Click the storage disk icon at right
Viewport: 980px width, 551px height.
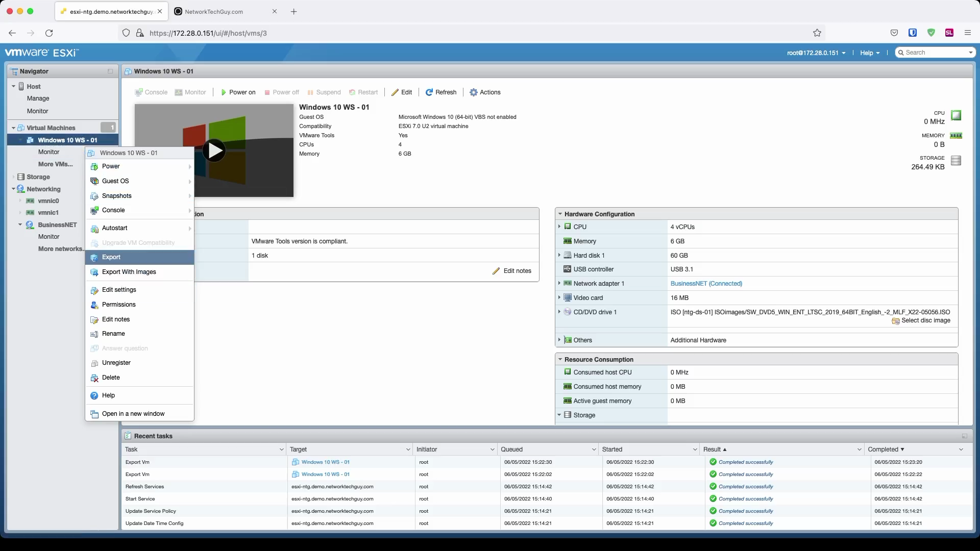tap(956, 161)
